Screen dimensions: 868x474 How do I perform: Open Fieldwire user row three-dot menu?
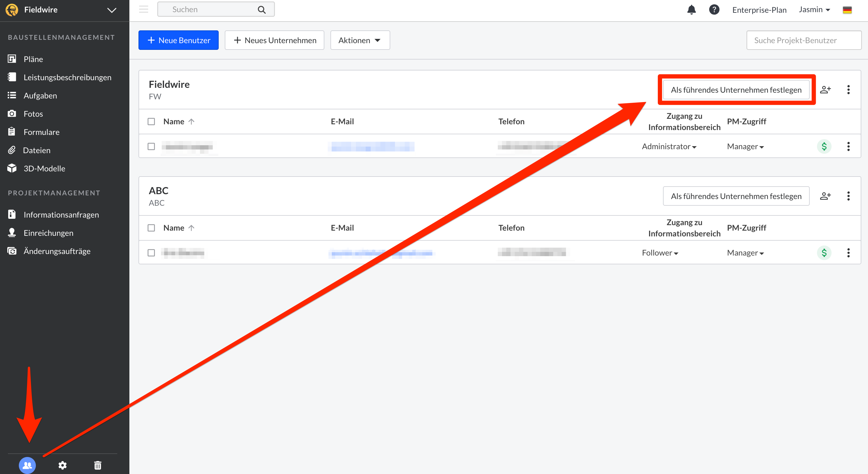pyautogui.click(x=849, y=146)
